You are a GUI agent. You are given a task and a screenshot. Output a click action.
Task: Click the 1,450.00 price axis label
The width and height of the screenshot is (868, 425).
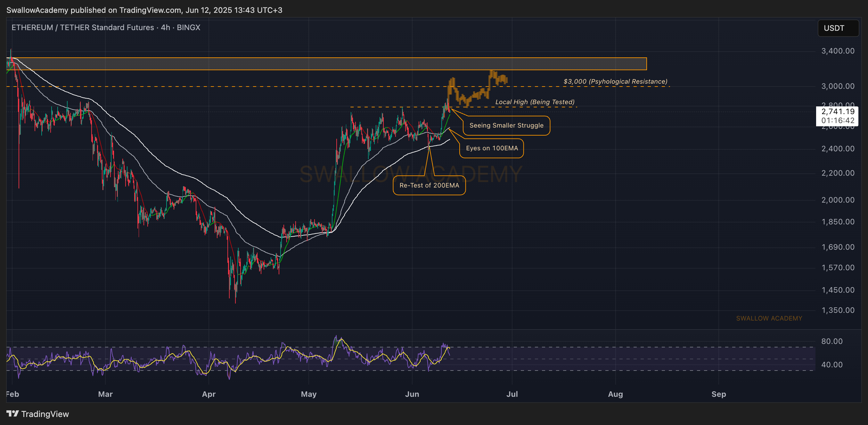tap(838, 290)
